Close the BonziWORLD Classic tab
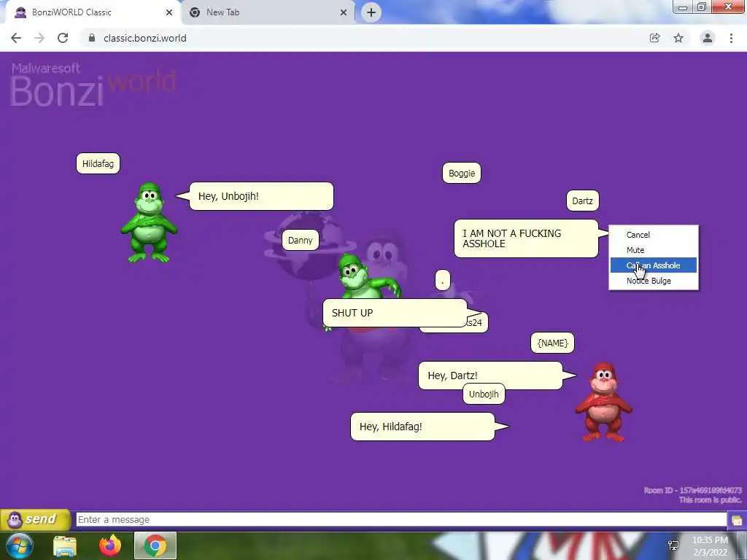Viewport: 747px width, 560px height. pyautogui.click(x=169, y=12)
